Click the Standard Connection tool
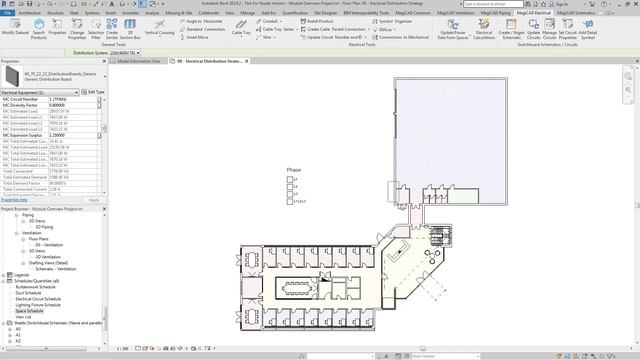This screenshot has width=640, height=360. pyautogui.click(x=202, y=29)
